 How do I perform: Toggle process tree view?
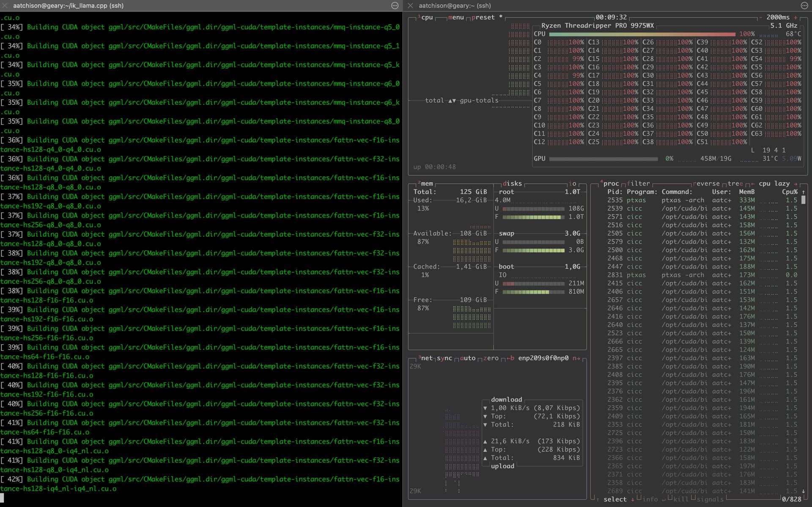pos(735,184)
